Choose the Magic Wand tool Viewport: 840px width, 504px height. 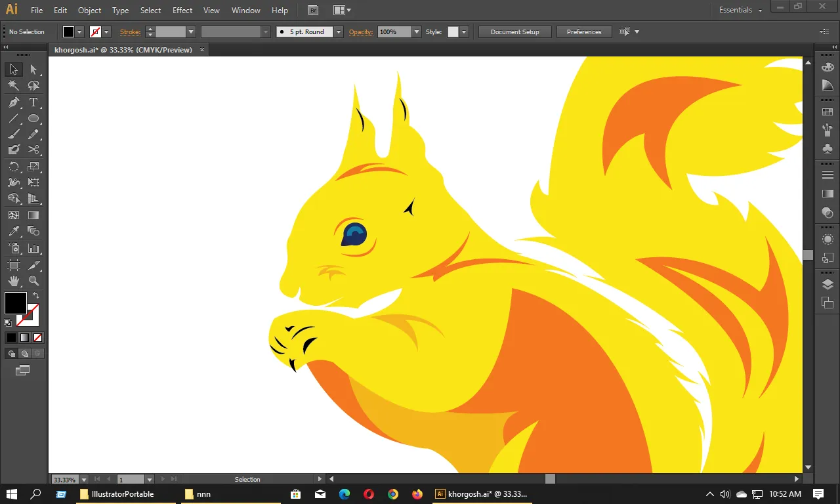click(x=14, y=85)
